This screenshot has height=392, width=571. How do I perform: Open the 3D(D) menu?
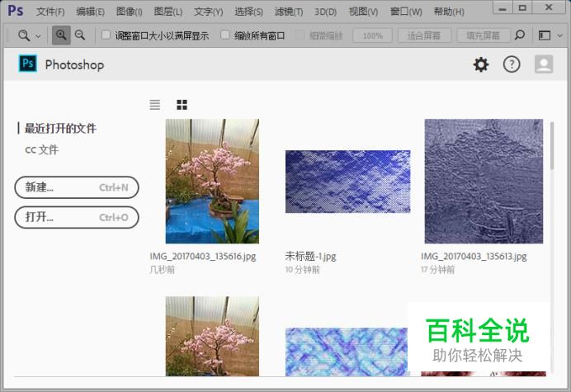(x=326, y=12)
